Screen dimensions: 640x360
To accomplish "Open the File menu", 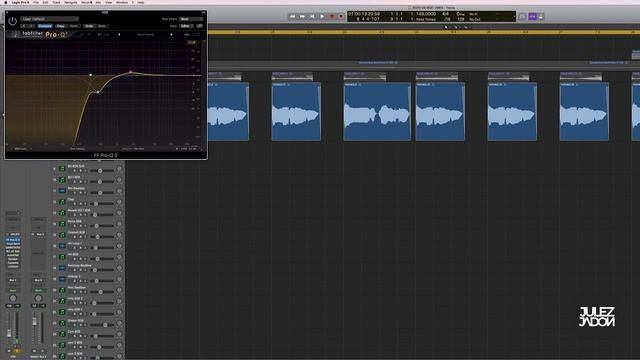I will pyautogui.click(x=36, y=2).
